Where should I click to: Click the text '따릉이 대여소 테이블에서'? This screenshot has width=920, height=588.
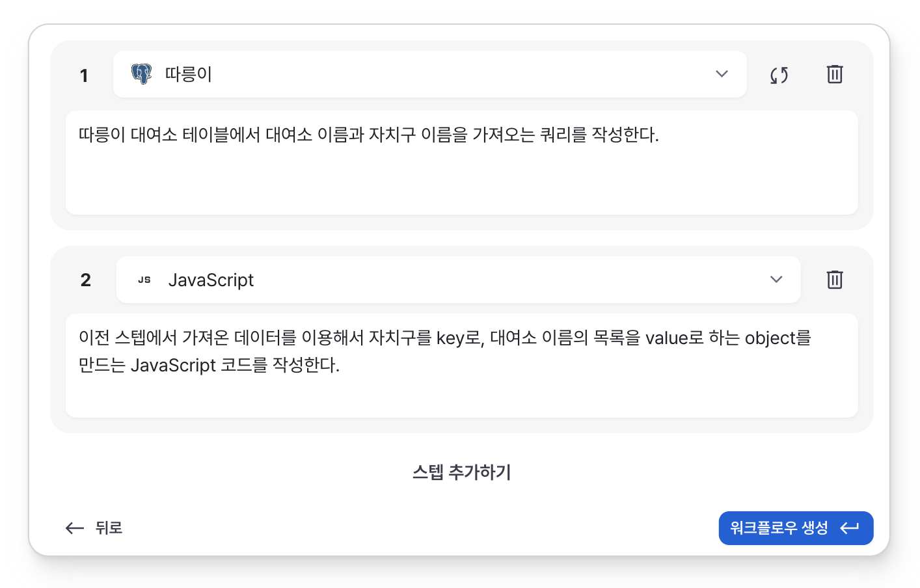coord(169,135)
